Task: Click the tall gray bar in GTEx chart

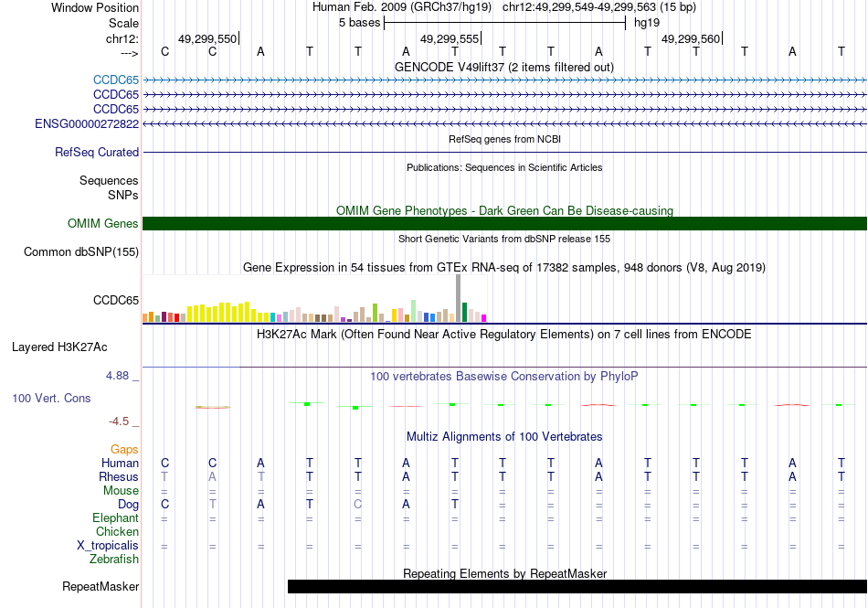Action: tap(459, 298)
